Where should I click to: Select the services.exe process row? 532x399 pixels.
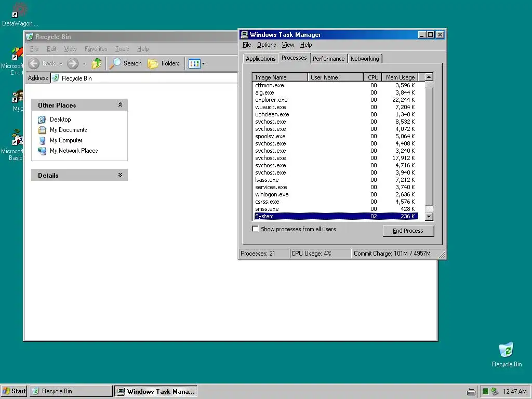coord(336,187)
